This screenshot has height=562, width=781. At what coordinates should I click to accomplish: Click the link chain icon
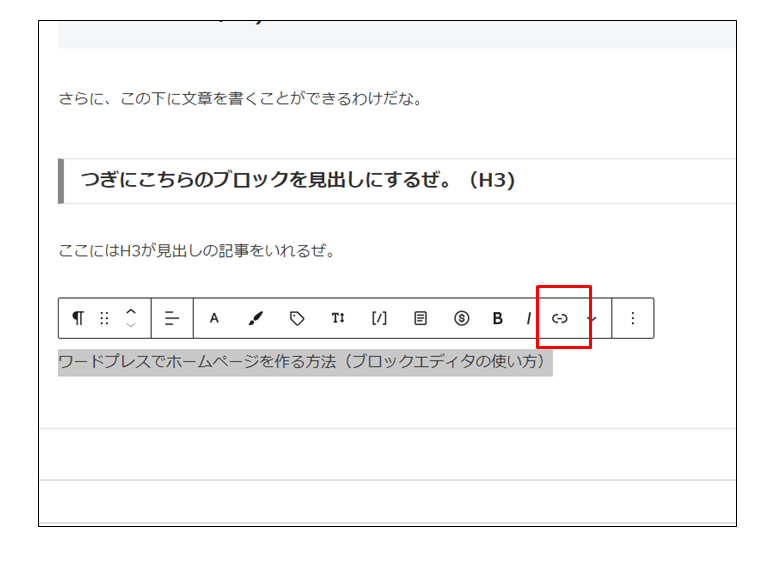pyautogui.click(x=559, y=318)
